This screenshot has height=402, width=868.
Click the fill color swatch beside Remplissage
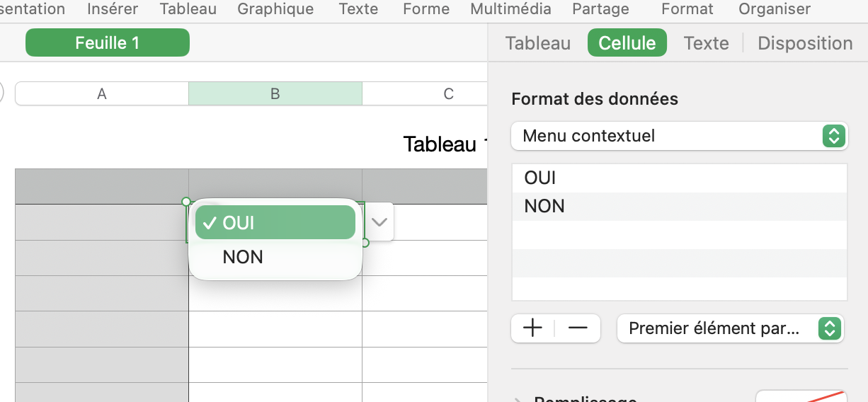tap(801, 396)
